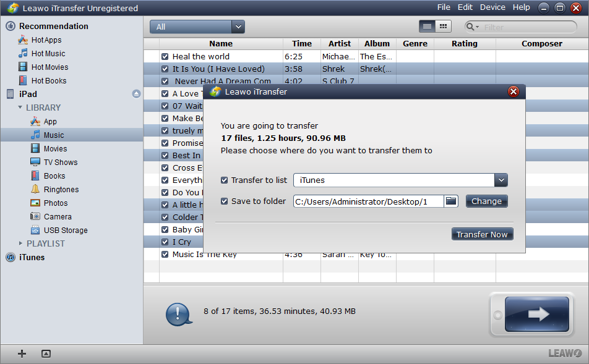The height and width of the screenshot is (364, 589).
Task: Uncheck Music Is The Key song
Action: tap(165, 255)
